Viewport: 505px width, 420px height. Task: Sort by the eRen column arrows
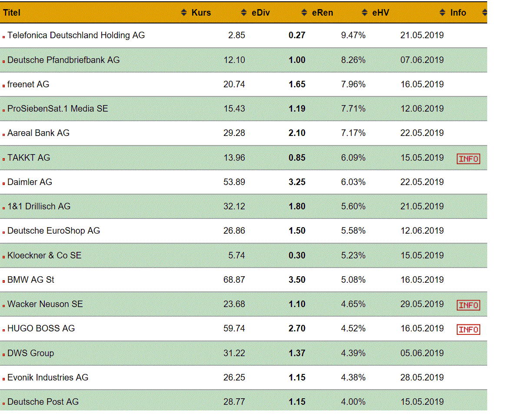tap(365, 13)
